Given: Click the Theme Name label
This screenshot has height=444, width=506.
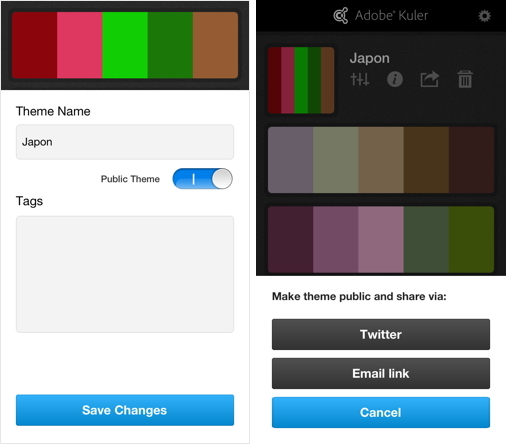Looking at the screenshot, I should (53, 111).
